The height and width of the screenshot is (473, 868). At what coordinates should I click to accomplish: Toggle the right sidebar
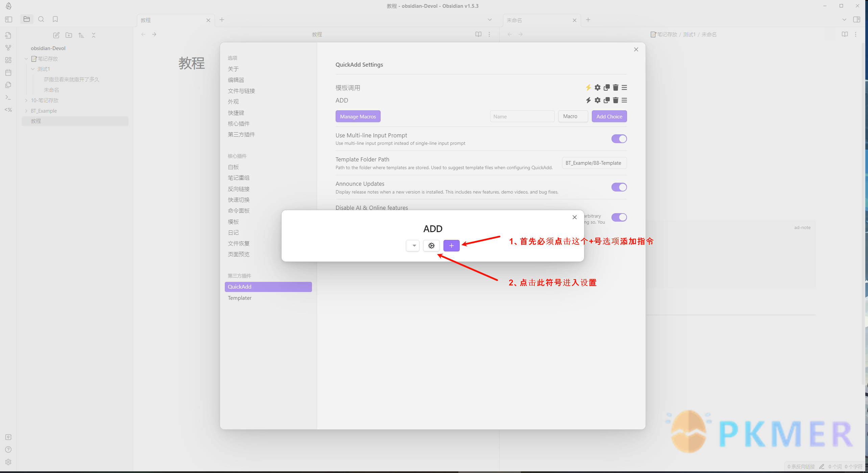tap(857, 19)
